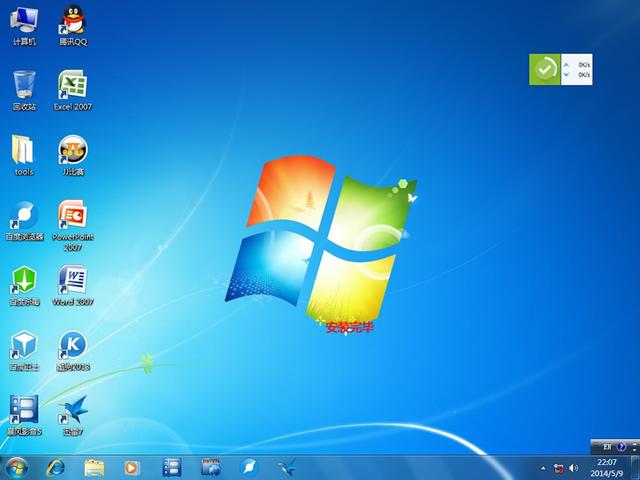Viewport: 640px width, 480px height.
Task: Open the volume speaker tray icon
Action: (573, 468)
